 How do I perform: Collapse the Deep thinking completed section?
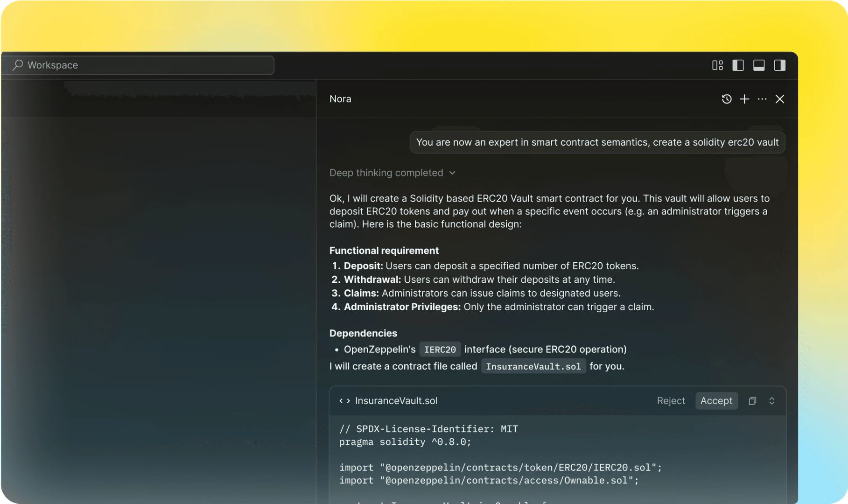click(452, 173)
